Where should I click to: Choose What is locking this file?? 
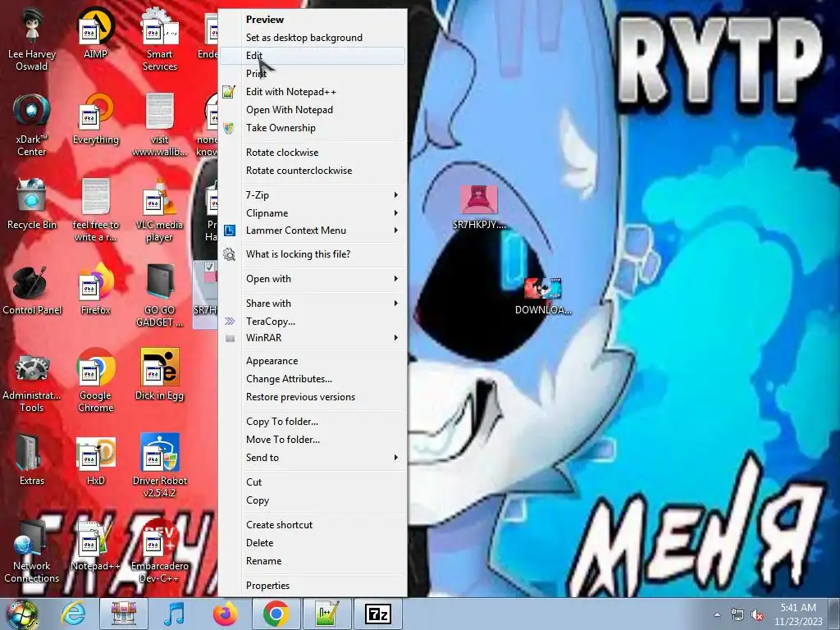tap(313, 254)
